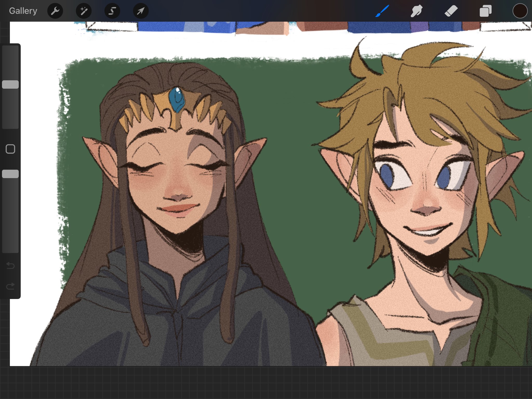Open the Layers panel
This screenshot has height=399, width=532.
coord(485,11)
